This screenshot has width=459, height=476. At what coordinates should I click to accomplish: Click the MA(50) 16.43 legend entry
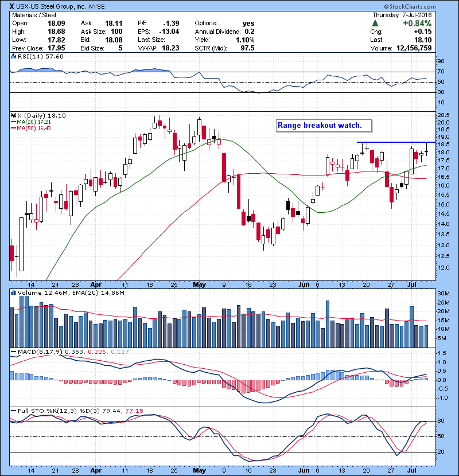click(31, 128)
